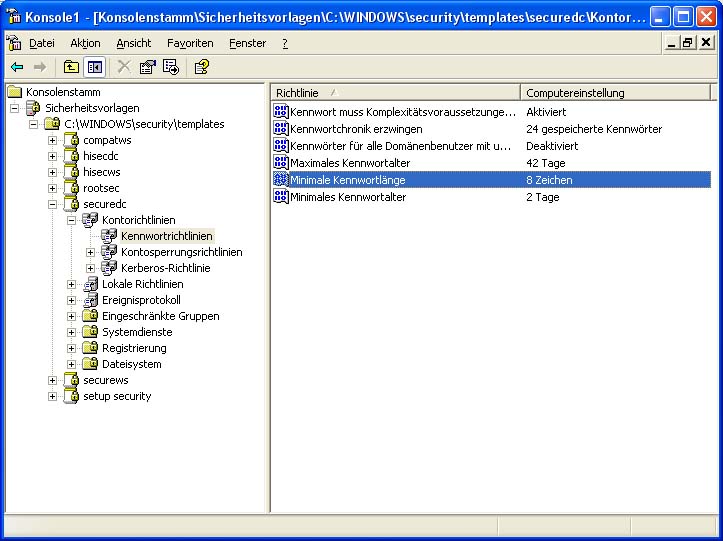Expand the Lokale Richtlinien node
Viewport: 723px width, 541px height.
click(x=71, y=284)
